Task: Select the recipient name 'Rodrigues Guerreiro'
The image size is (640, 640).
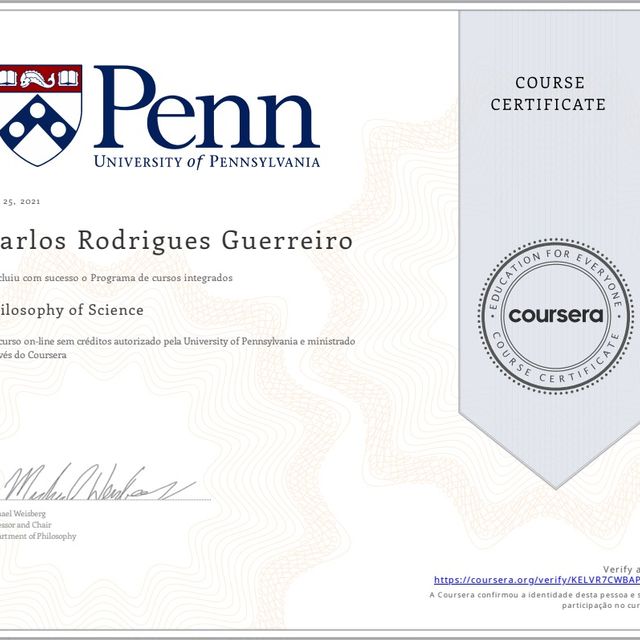Action: [215, 240]
